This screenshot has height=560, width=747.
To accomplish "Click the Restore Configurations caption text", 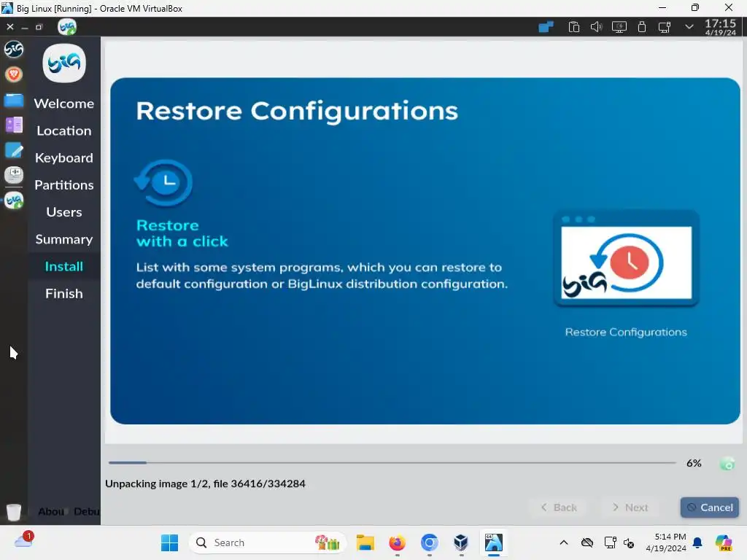I will (626, 332).
